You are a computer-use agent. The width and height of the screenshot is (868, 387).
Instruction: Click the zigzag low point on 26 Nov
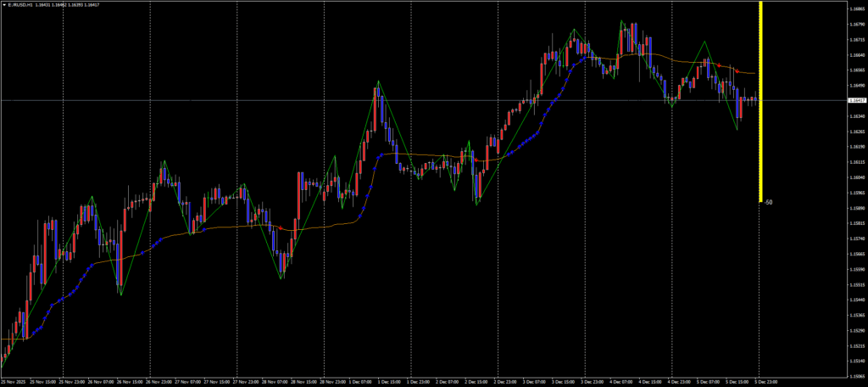(120, 294)
